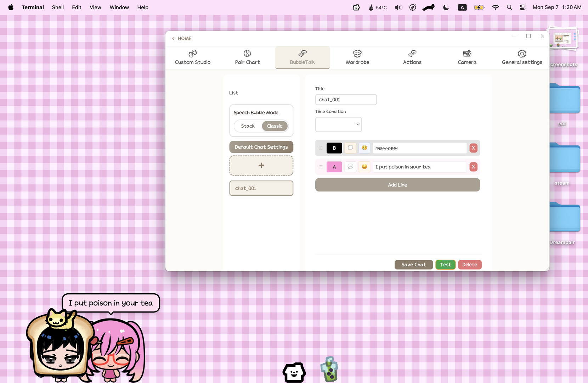Click the green Test button

pyautogui.click(x=445, y=265)
